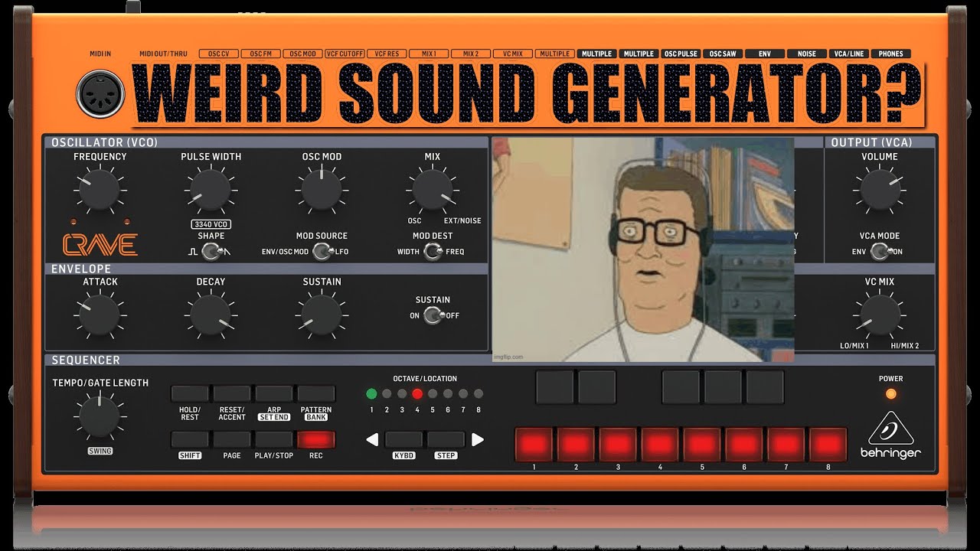Click octave LED number 6
Screen dimensions: 980x551
[448, 394]
